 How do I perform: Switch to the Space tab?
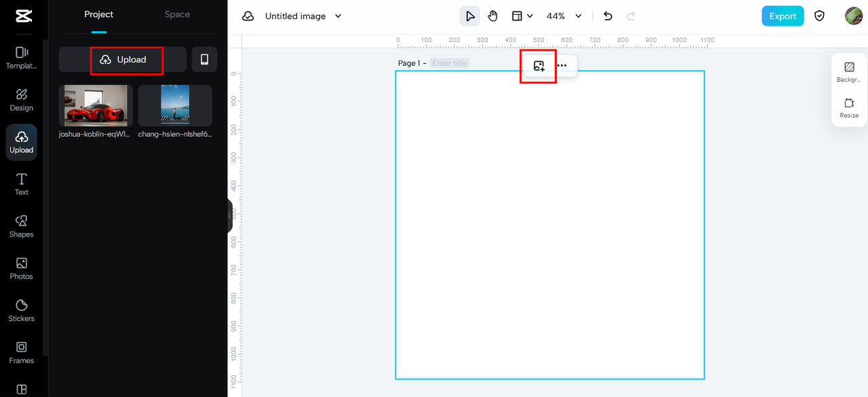click(177, 14)
